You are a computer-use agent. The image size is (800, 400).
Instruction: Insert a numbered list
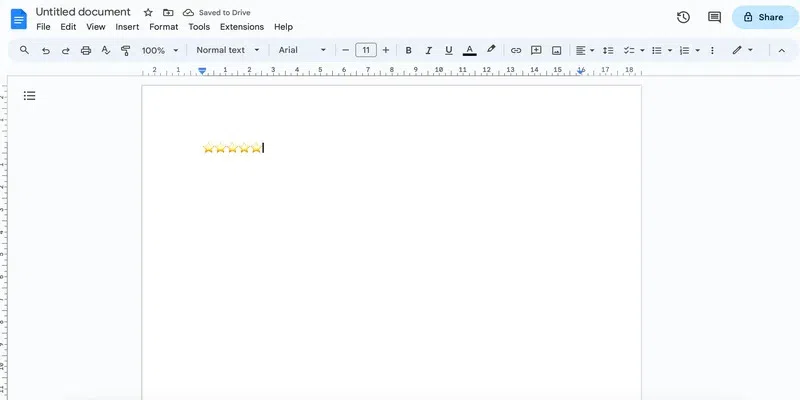[x=685, y=51]
